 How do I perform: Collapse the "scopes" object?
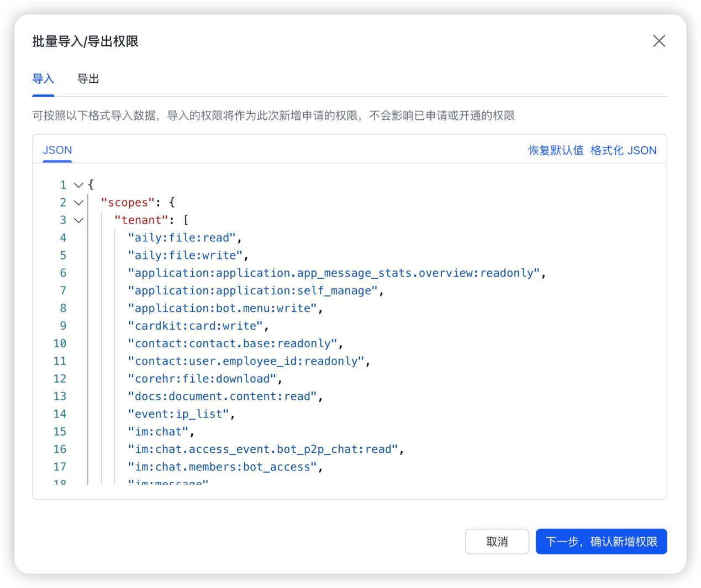[78, 202]
